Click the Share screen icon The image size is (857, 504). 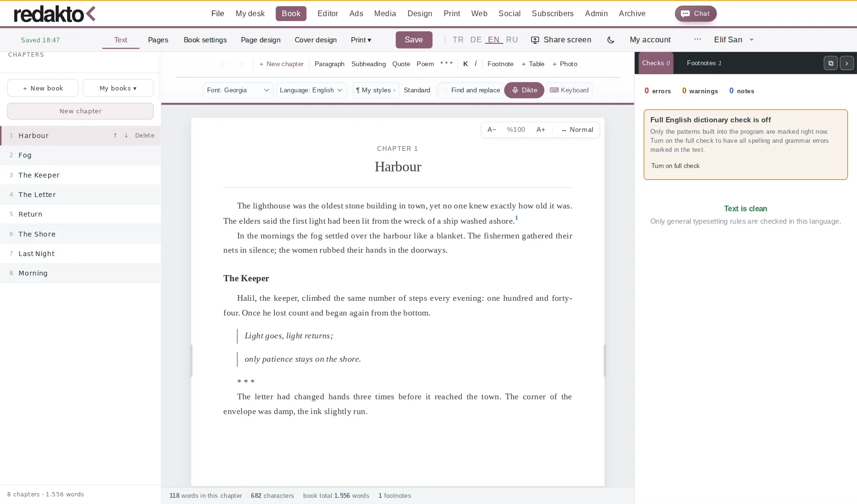535,40
